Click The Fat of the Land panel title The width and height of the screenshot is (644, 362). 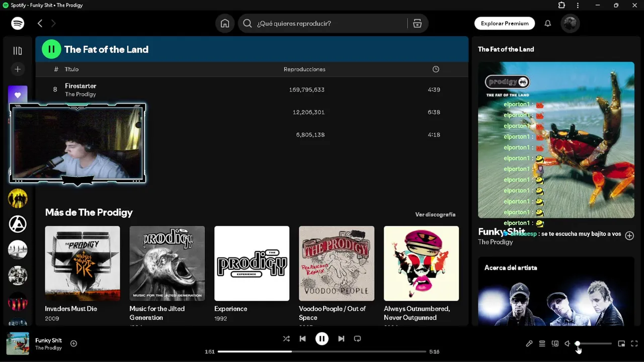pos(506,49)
